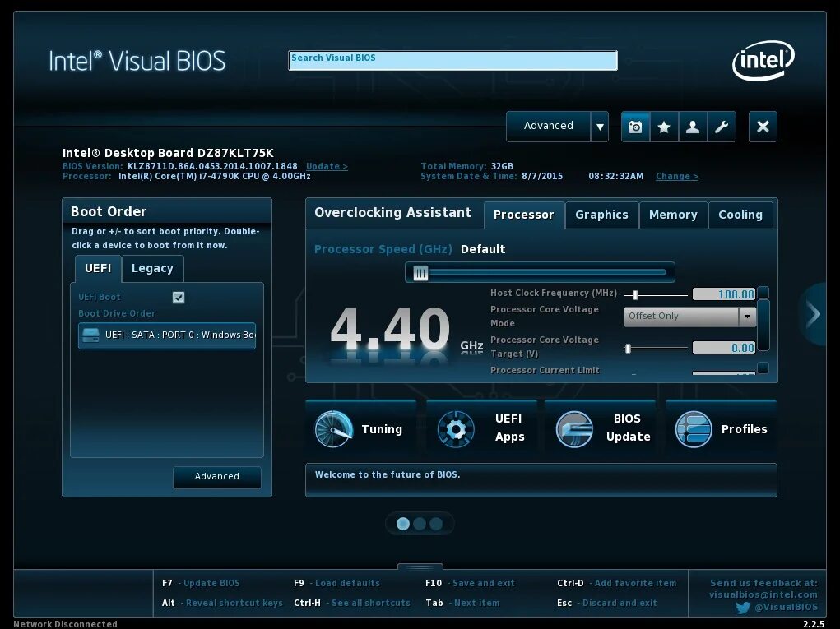Close Visual BIOS with the X button
The image size is (840, 629).
763,127
